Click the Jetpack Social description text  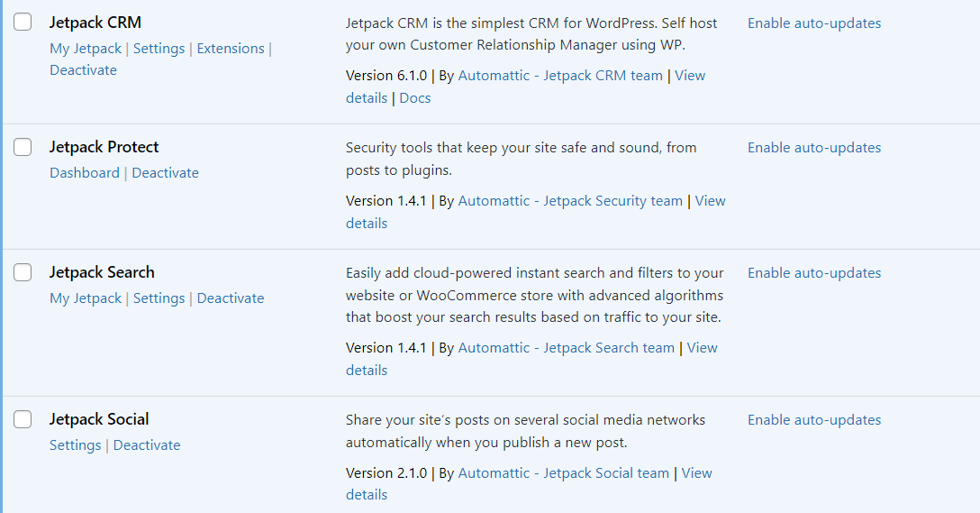526,431
